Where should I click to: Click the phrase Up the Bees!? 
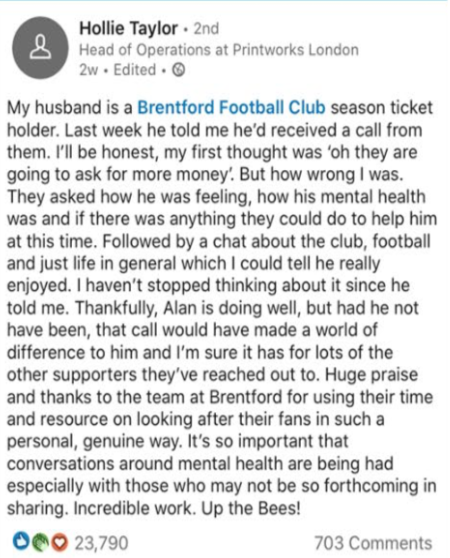(251, 508)
